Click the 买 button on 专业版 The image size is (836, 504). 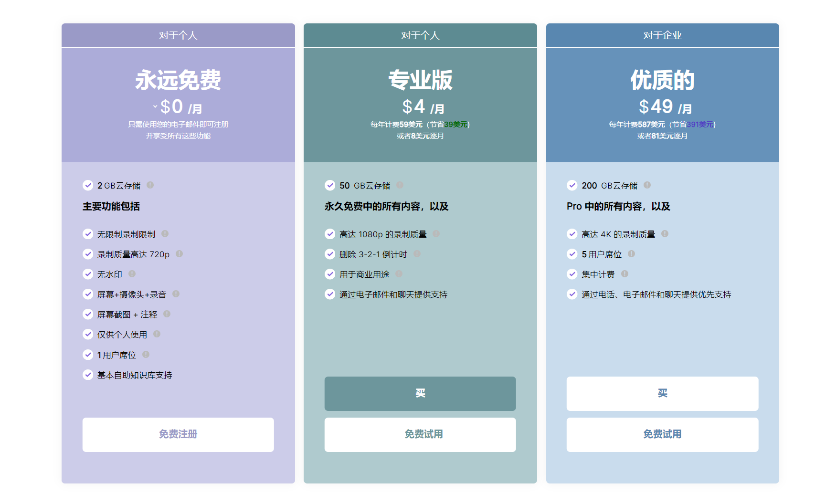point(420,393)
